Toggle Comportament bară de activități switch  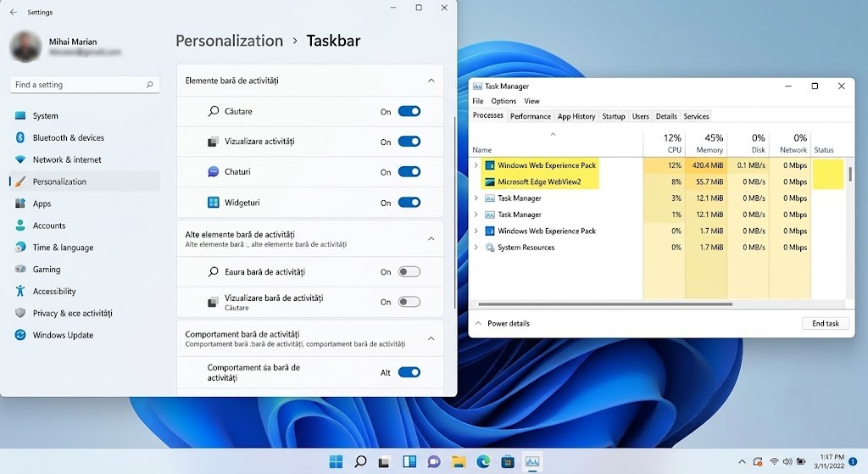coord(409,372)
